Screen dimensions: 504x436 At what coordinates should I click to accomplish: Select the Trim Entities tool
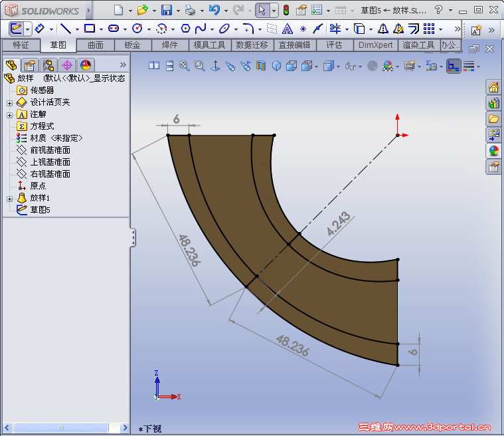tap(335, 29)
